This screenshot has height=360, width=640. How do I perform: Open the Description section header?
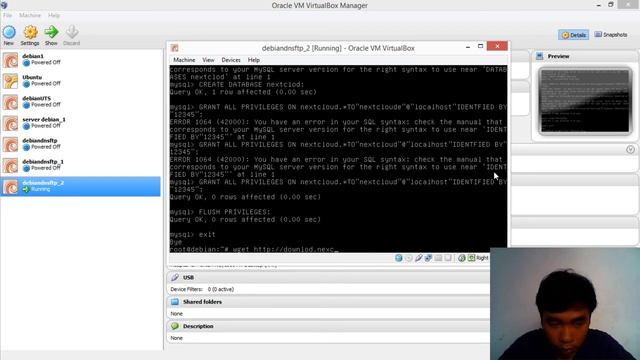click(329, 327)
